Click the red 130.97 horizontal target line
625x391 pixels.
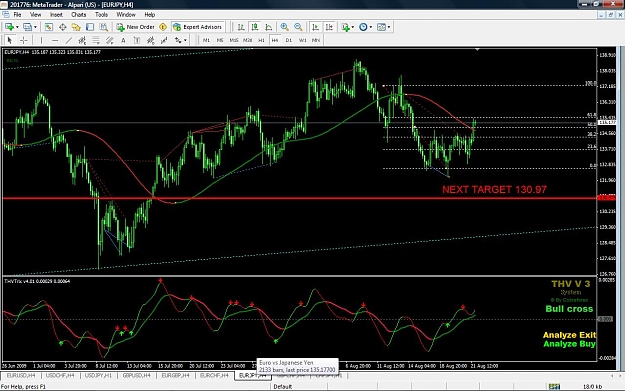point(299,198)
